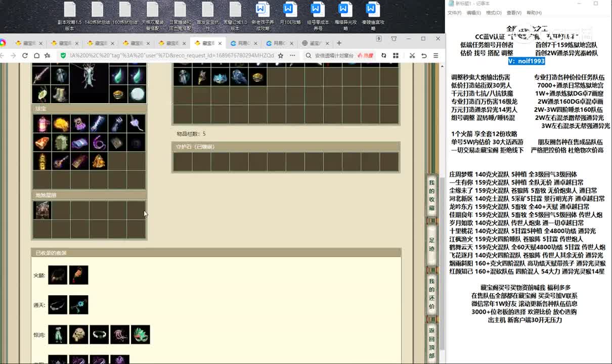Viewport: 612px width, 364px height.
Task: Select the gold ring item in inventory grid
Action: (257, 77)
